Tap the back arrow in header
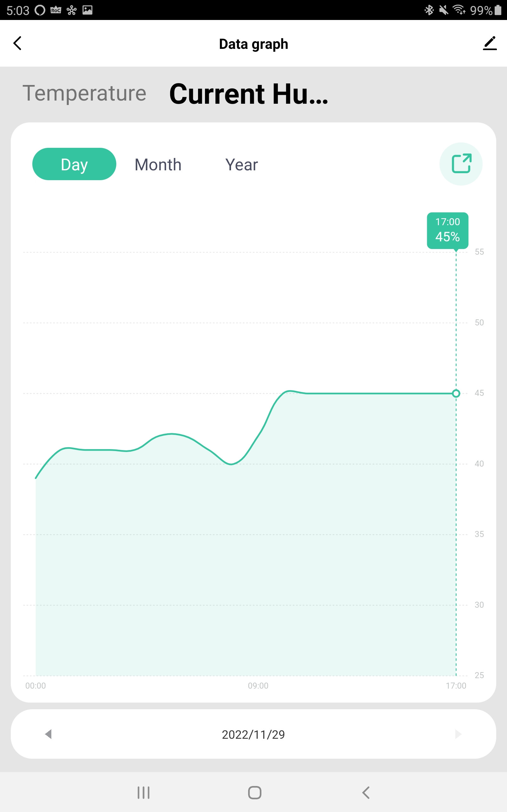This screenshot has height=812, width=507. point(17,43)
